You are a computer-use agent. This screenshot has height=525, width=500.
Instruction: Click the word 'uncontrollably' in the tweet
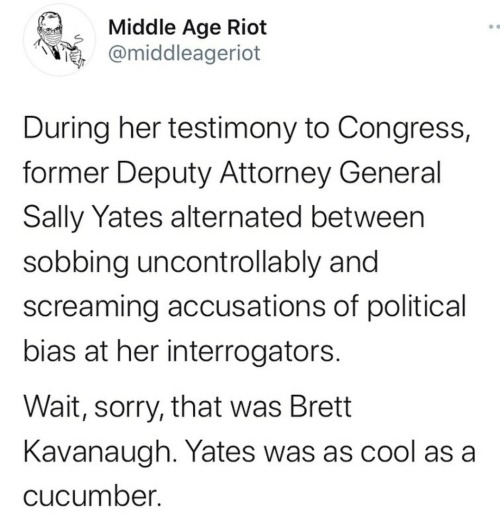point(229,262)
